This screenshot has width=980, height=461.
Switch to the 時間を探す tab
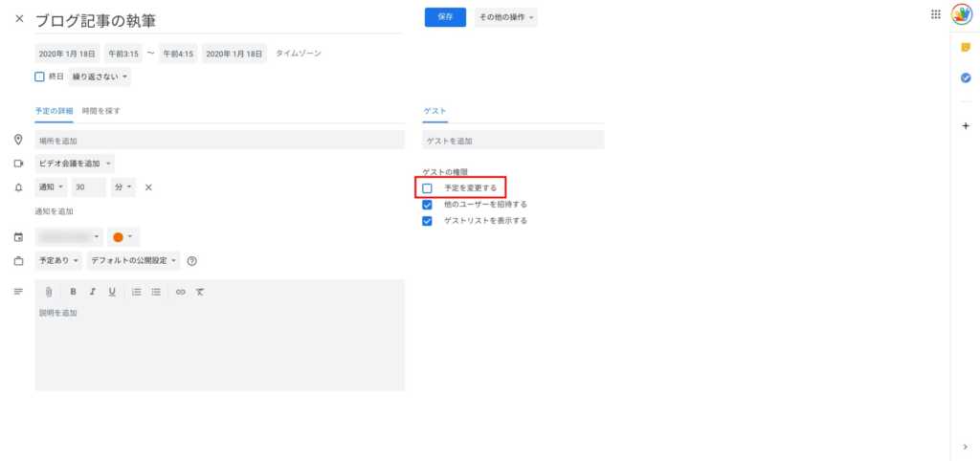point(101,111)
